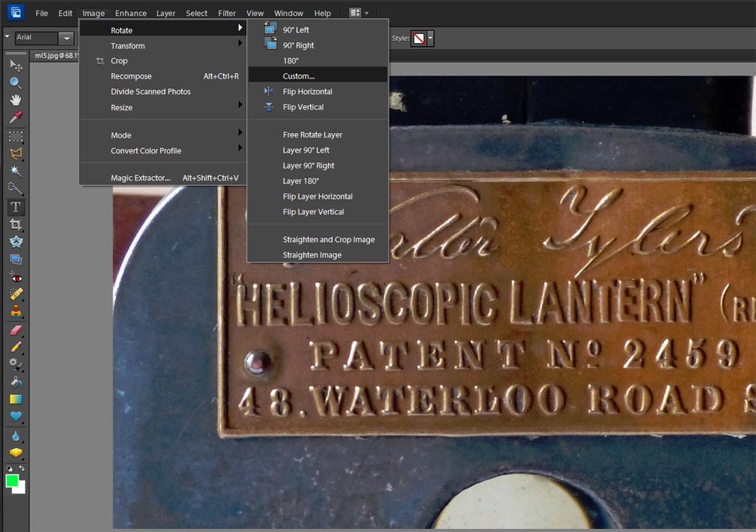Select the Blur water drop tool
This screenshot has height=532, width=756.
(16, 435)
